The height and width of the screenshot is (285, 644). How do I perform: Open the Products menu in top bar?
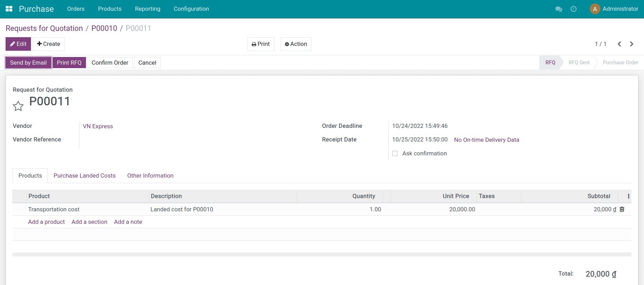(110, 9)
